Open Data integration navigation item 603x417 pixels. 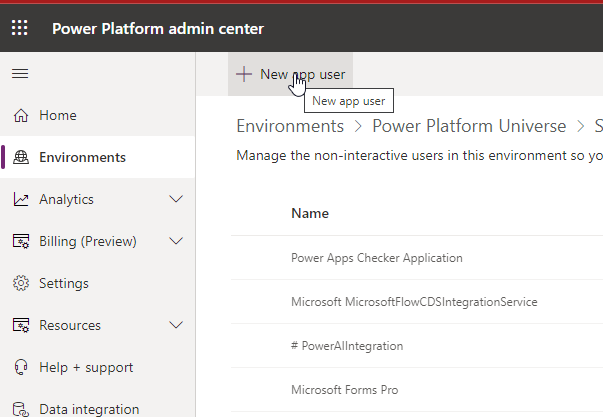point(97,402)
